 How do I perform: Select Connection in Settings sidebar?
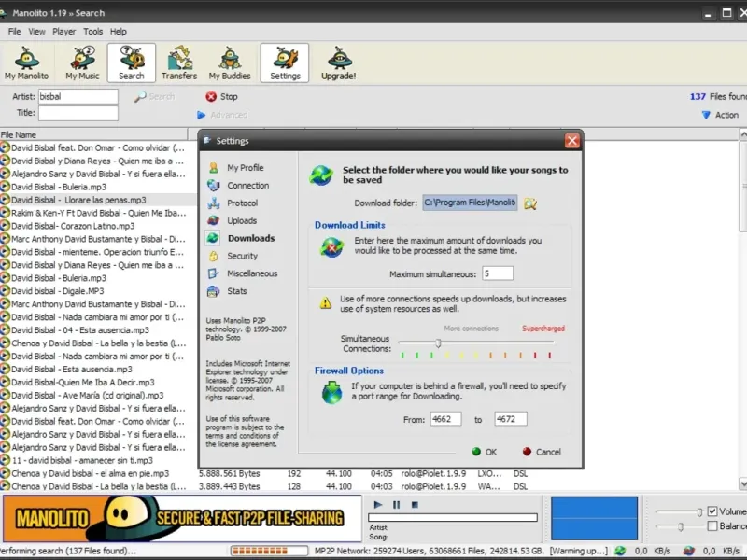point(247,185)
